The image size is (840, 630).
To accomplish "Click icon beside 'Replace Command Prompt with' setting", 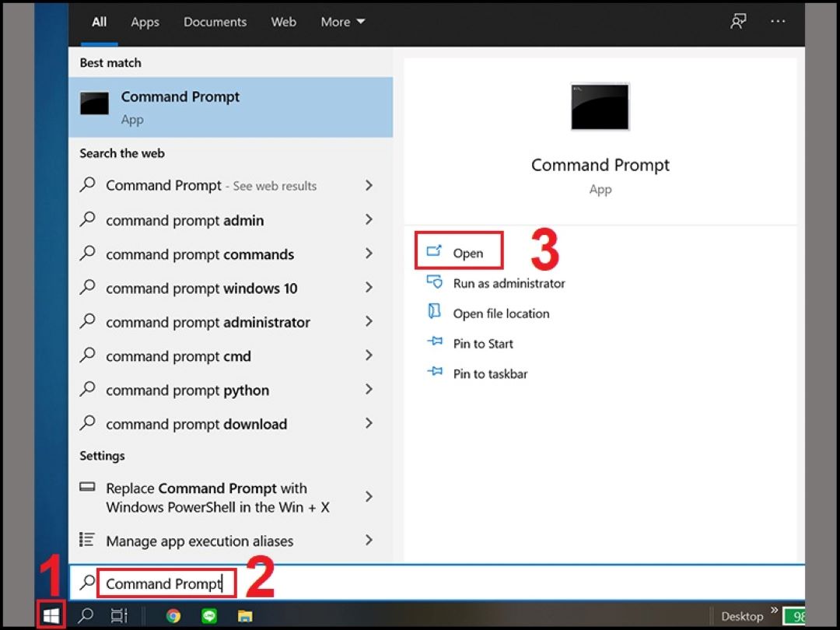I will pyautogui.click(x=87, y=487).
